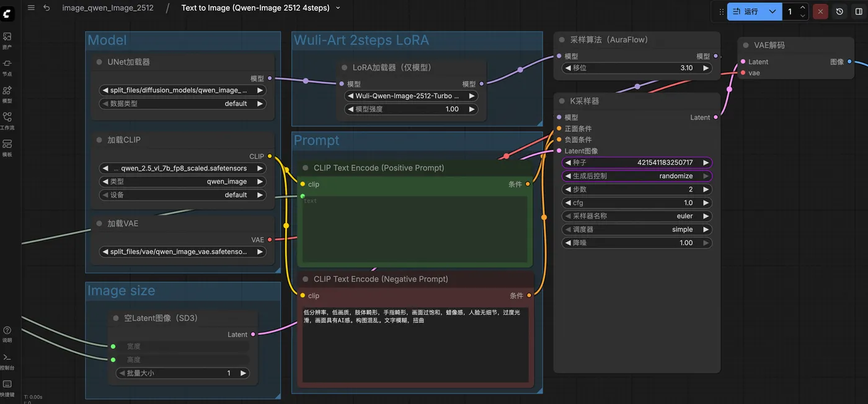The height and width of the screenshot is (404, 868).
Task: Open the CLIP file selector qwen_2.5_vl_7b_fp8_scaled
Action: coord(183,168)
